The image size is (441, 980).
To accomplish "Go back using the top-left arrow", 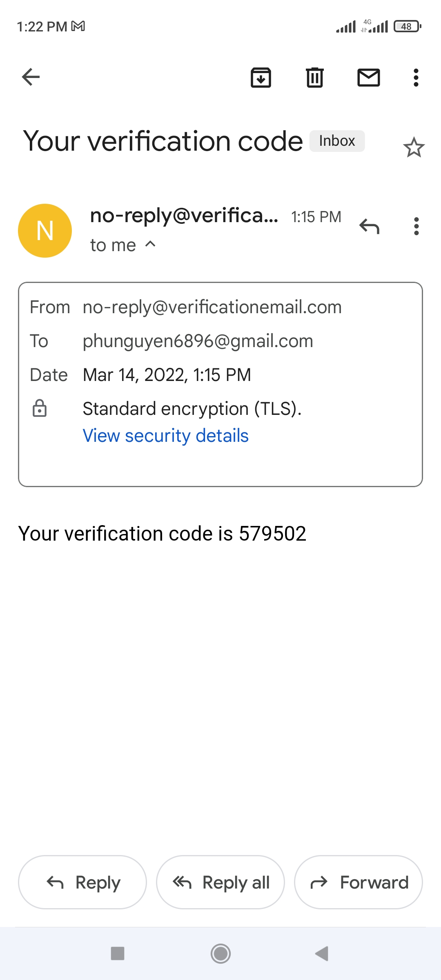I will pos(31,77).
